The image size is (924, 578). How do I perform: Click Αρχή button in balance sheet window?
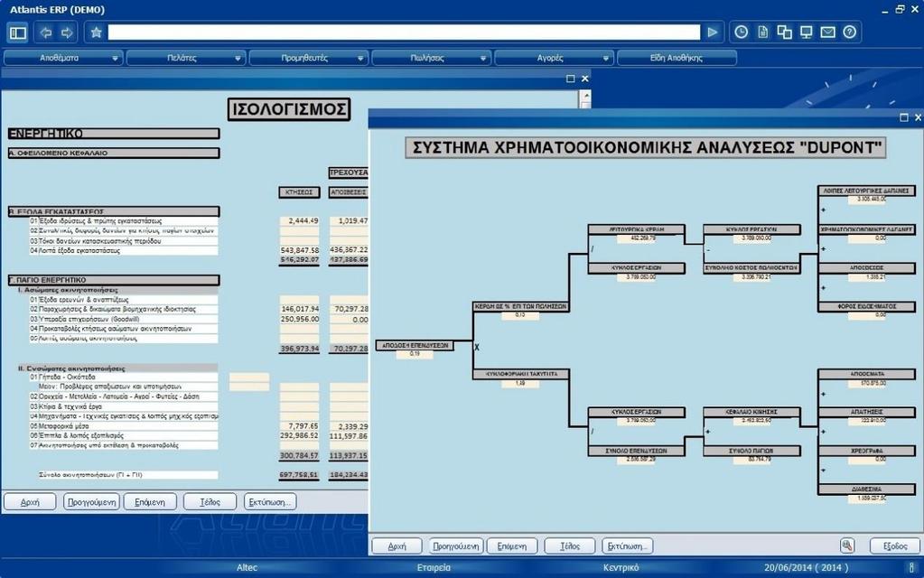click(30, 502)
